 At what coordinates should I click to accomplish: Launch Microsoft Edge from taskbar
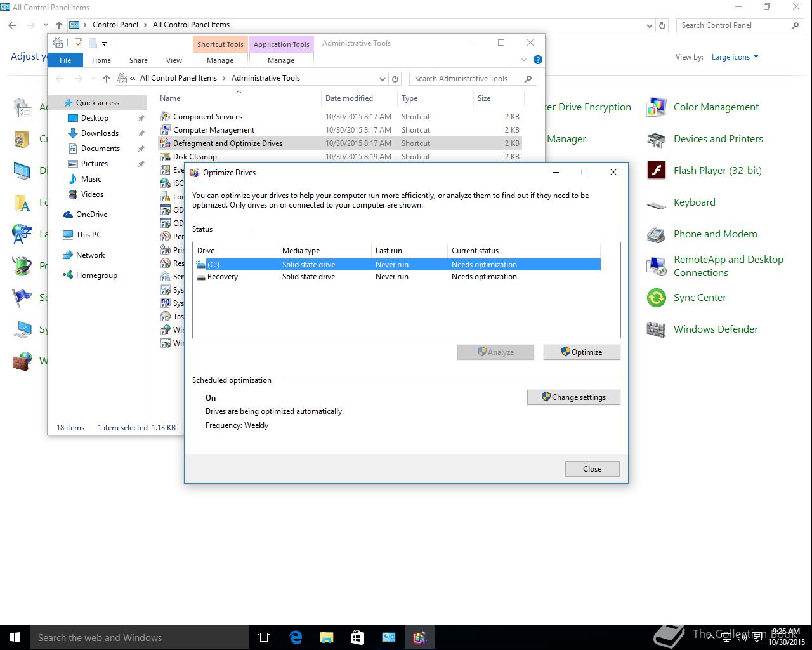tap(296, 637)
